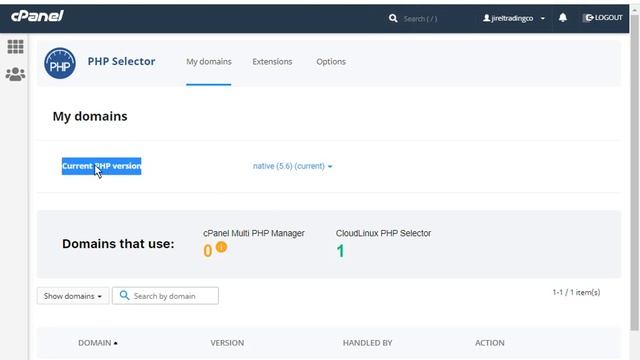Click the HANDLED BY column header
This screenshot has height=360, width=640.
[x=367, y=343]
